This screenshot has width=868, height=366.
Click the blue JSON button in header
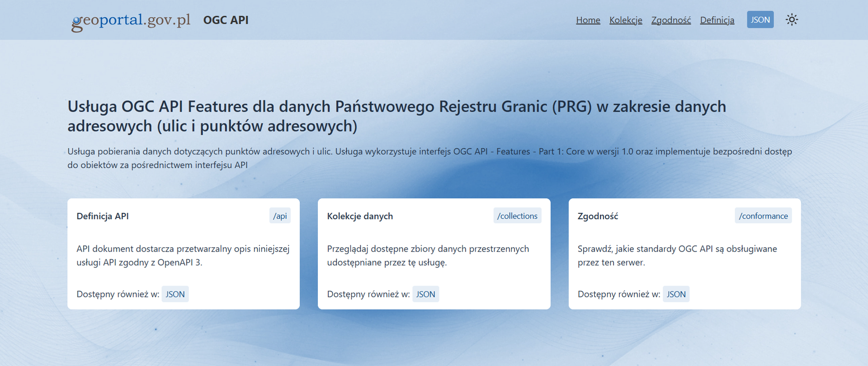(x=760, y=20)
